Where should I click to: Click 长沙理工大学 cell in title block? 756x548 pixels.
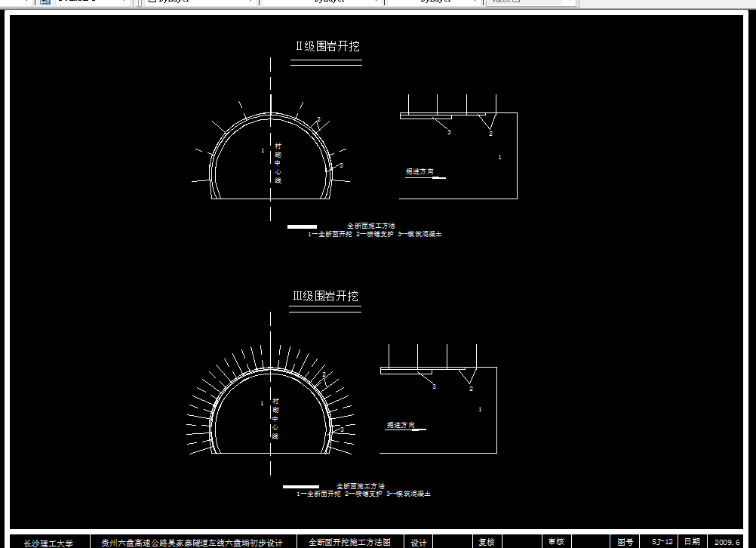(48, 543)
